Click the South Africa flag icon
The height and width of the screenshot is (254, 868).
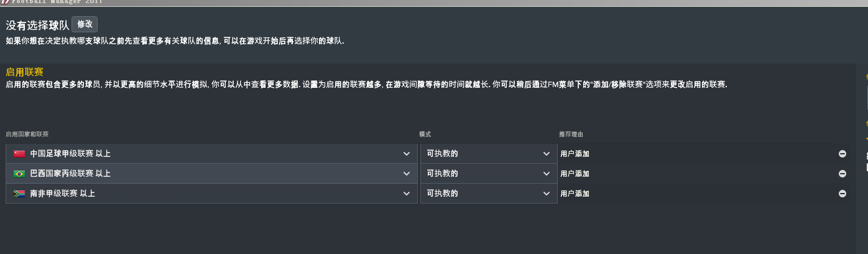pos(19,194)
